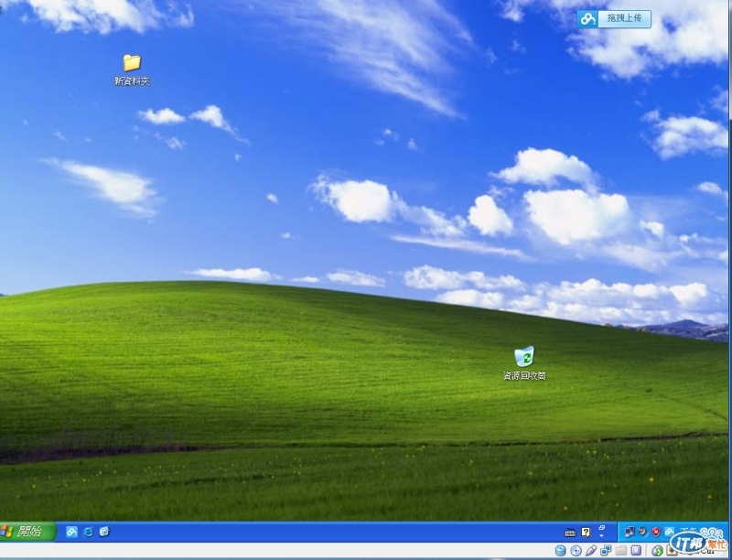Screen dimensions: 732x560
Task: Click the network connection tray icon
Action: tap(630, 532)
